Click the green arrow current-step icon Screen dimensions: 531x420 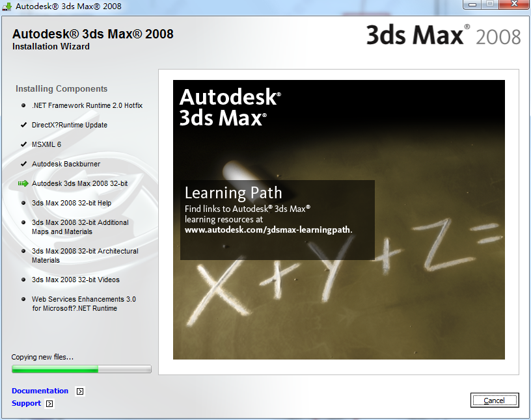[x=23, y=183]
